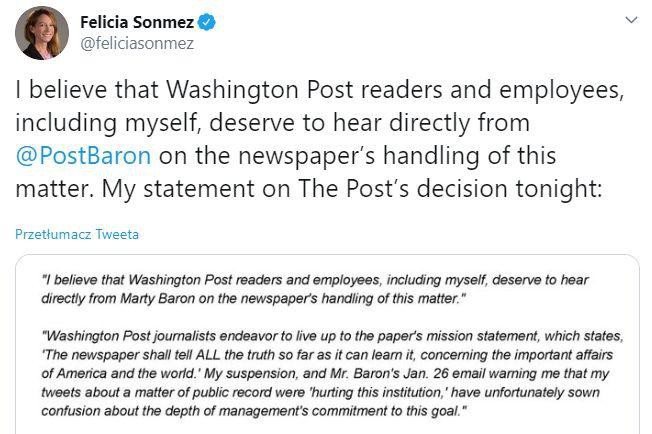Click the Przetłumacz Tweeta translate link
This screenshot has width=652, height=434.
[77, 235]
